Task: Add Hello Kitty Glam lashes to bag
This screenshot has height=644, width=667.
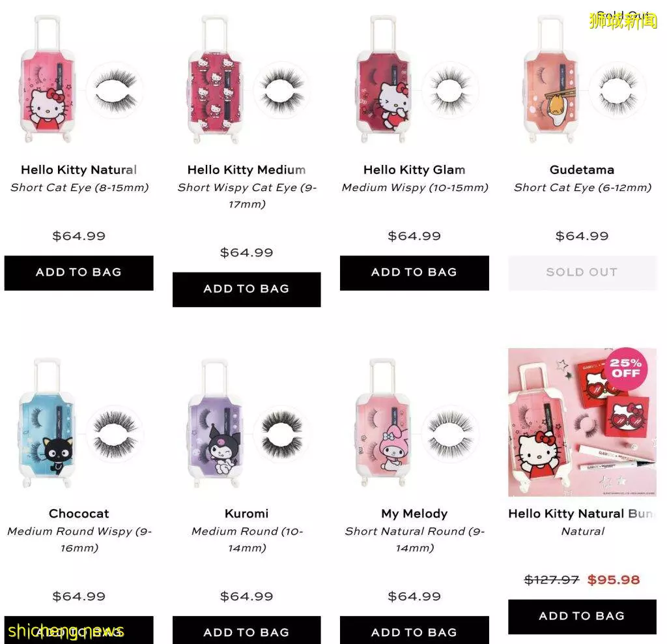Action: click(x=414, y=273)
